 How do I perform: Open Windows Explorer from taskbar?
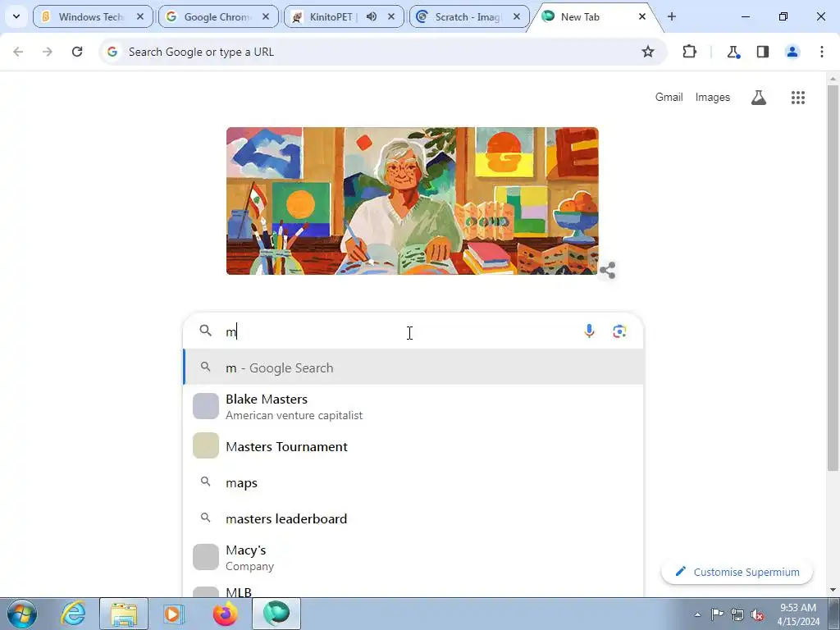[124, 614]
